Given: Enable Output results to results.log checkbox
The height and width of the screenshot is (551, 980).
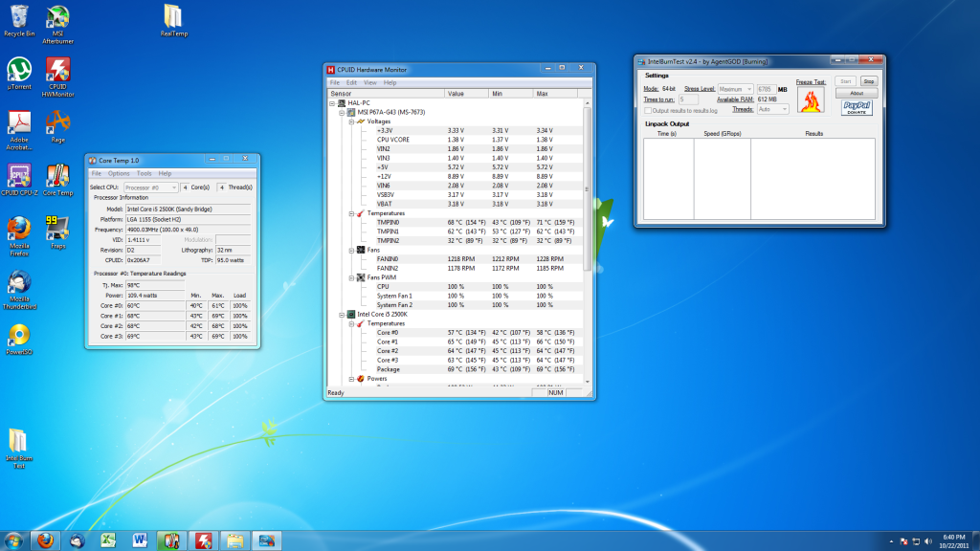Looking at the screenshot, I should (x=647, y=110).
